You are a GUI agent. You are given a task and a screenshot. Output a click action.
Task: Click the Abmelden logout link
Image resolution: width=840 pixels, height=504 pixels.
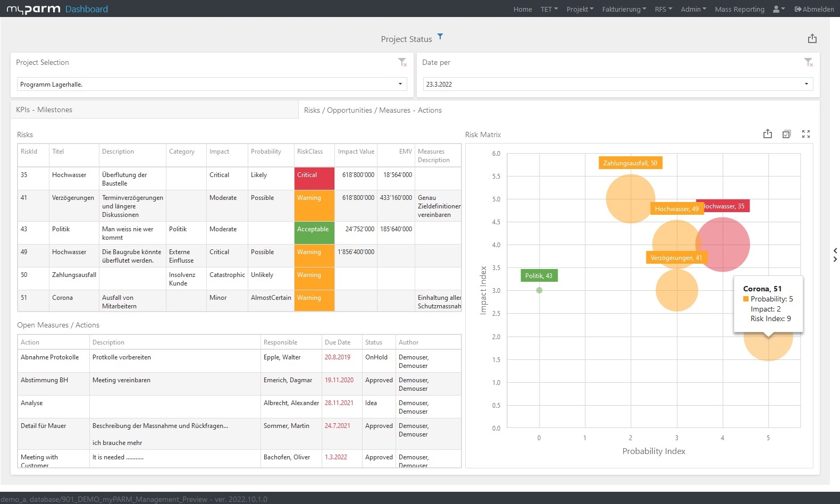(814, 9)
